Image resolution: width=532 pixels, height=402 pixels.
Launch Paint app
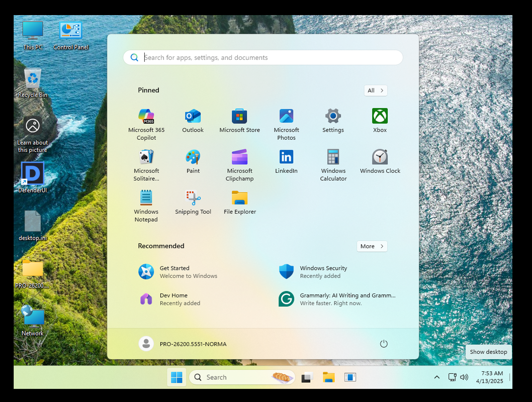pos(193,162)
